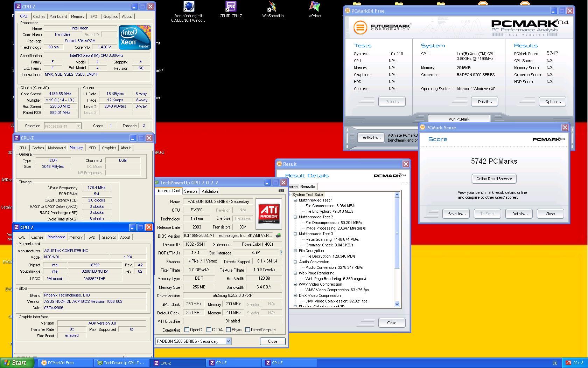Switch to TechPowerUp GPU-Z taskbar item

tap(122, 363)
